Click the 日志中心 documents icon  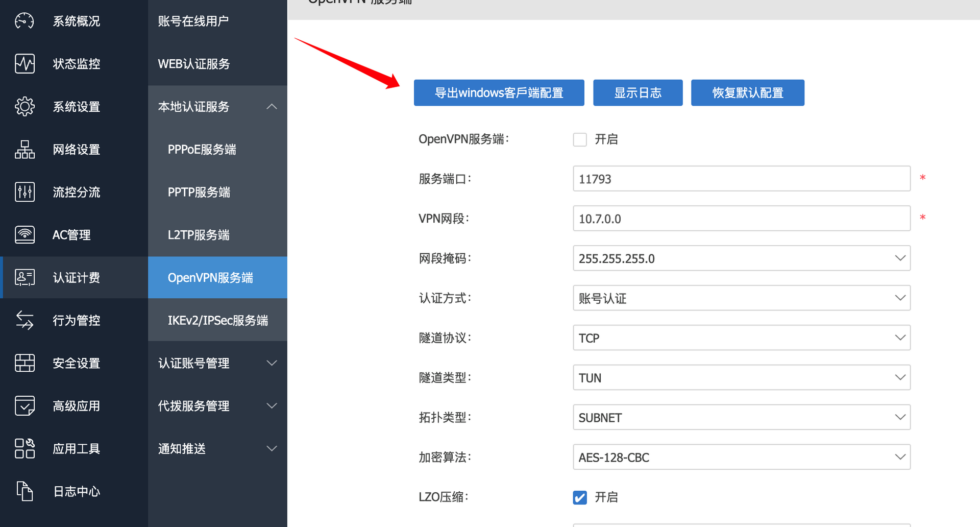24,491
